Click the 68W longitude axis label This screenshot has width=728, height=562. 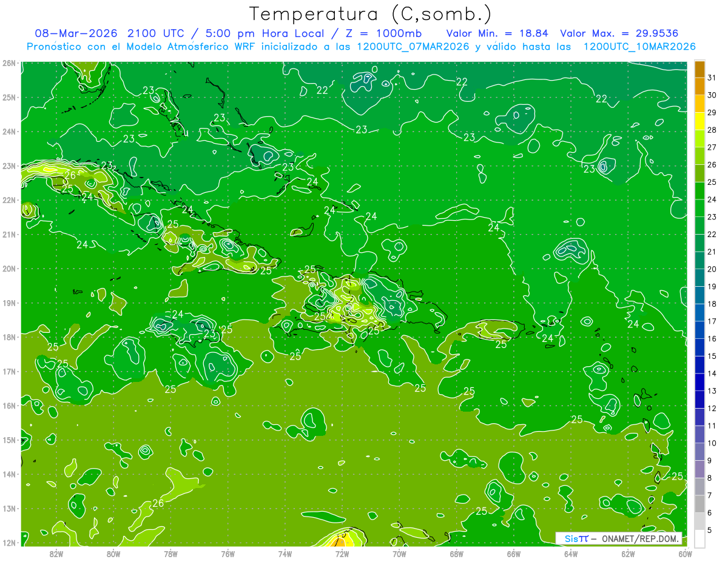click(456, 554)
